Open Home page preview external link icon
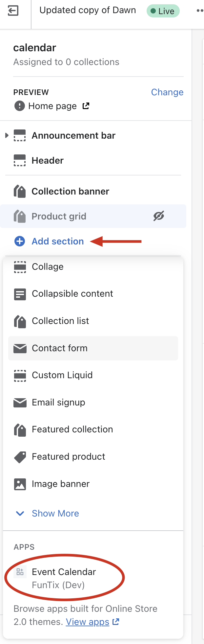This screenshot has height=644, width=204. (86, 106)
